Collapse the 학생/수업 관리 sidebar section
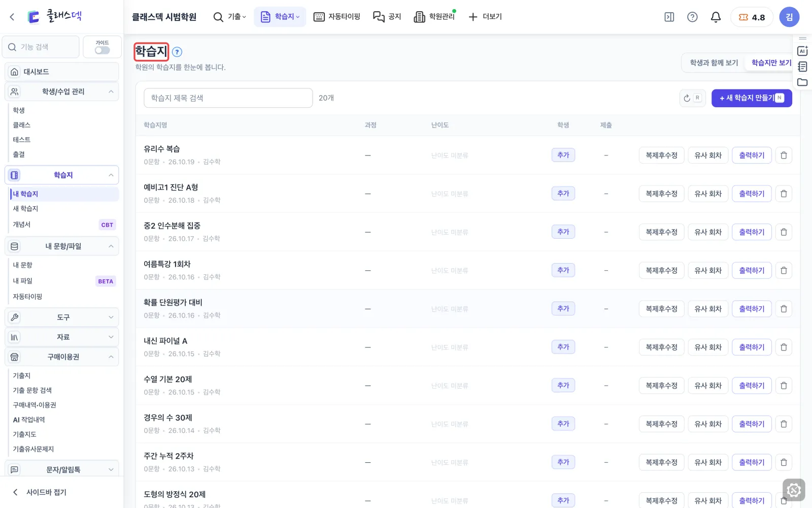The image size is (812, 508). pos(62,91)
